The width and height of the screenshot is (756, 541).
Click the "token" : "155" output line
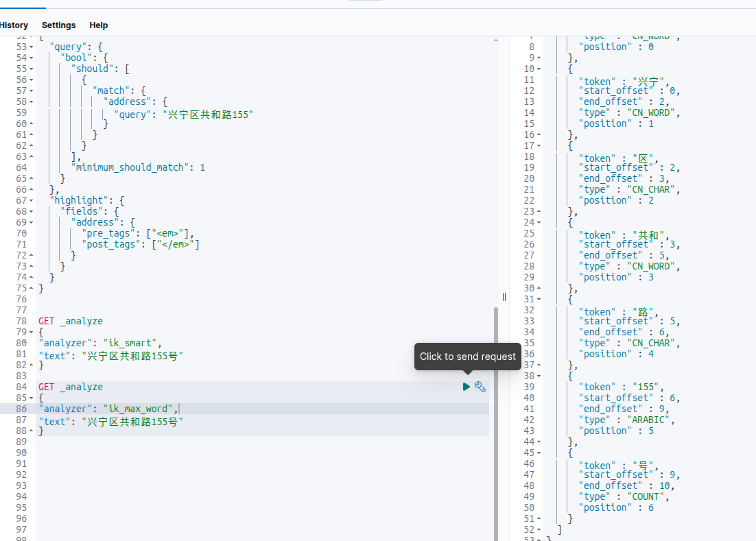[622, 387]
